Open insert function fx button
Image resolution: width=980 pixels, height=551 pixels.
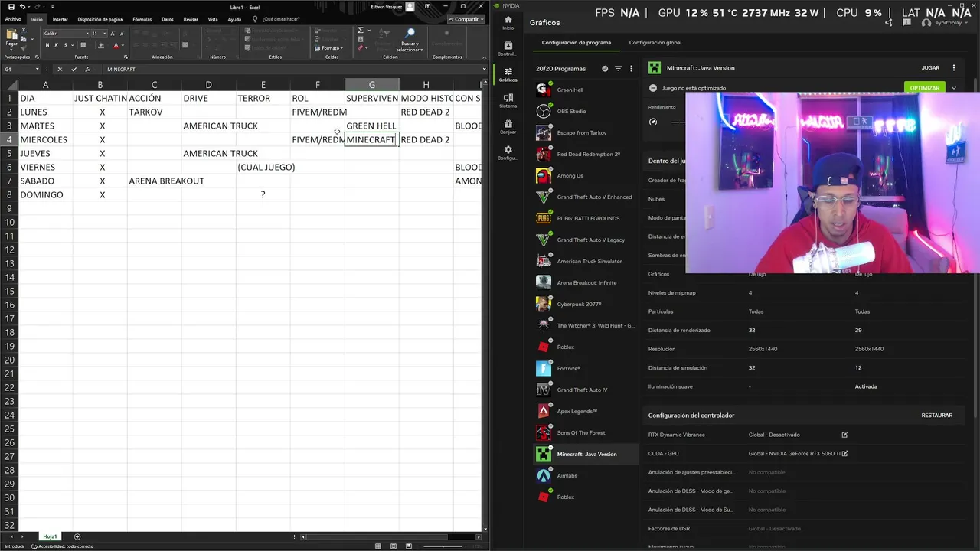coord(87,70)
